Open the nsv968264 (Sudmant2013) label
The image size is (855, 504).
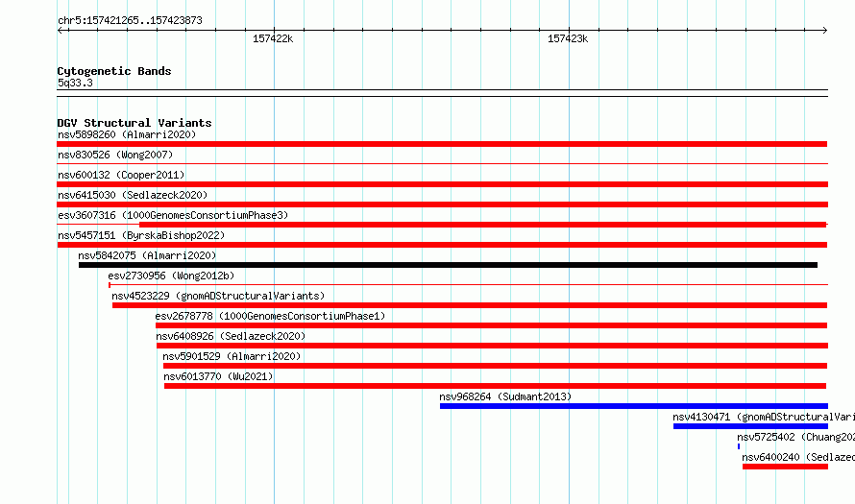(505, 396)
